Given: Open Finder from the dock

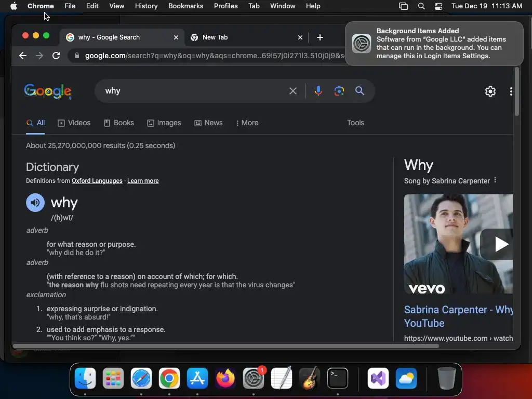Looking at the screenshot, I should point(85,378).
